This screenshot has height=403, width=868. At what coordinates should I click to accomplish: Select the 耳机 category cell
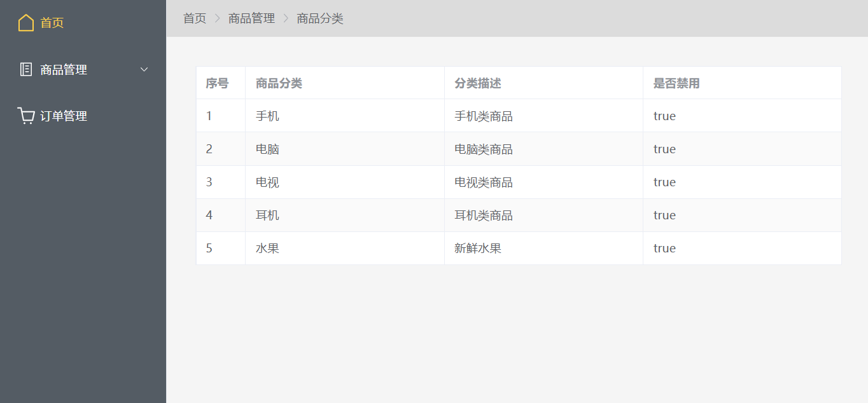pyautogui.click(x=345, y=215)
